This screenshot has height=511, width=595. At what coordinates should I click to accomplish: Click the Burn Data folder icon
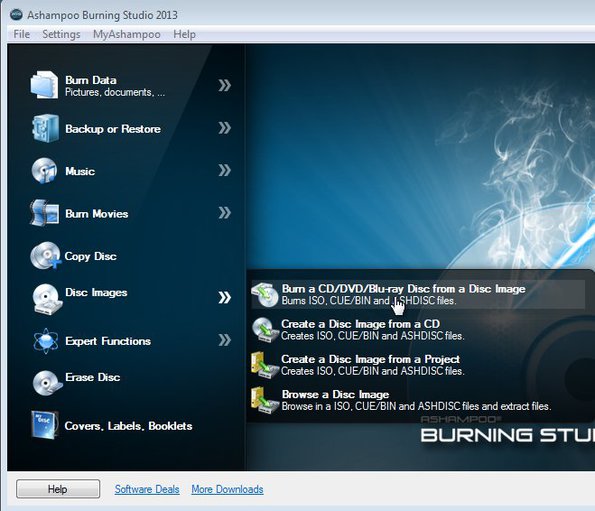tap(44, 85)
